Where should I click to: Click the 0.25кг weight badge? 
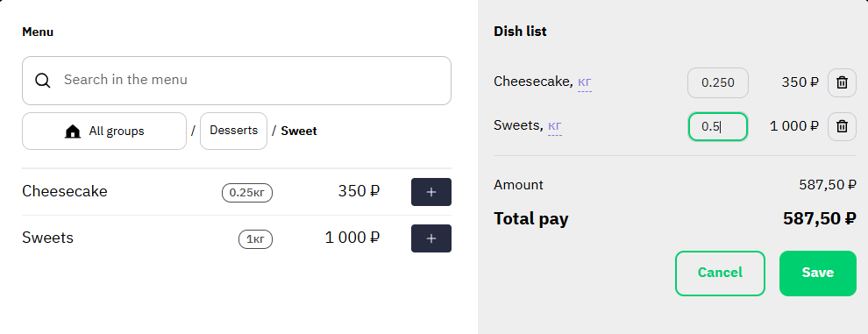coord(247,193)
